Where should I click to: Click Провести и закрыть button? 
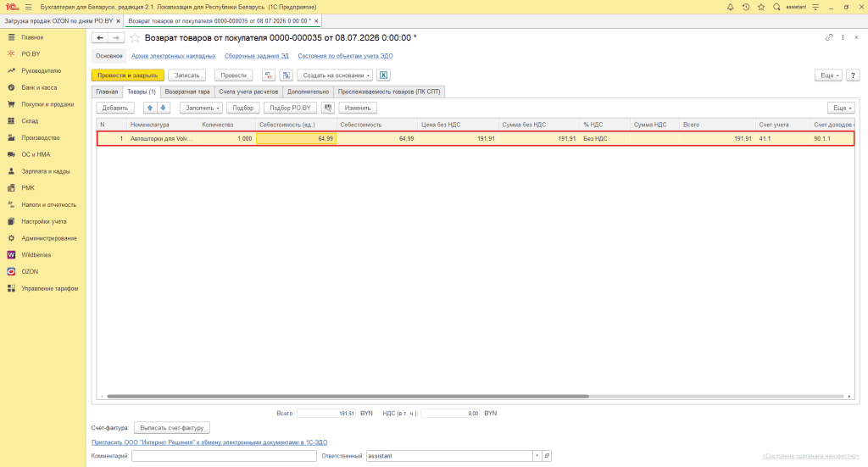click(128, 75)
